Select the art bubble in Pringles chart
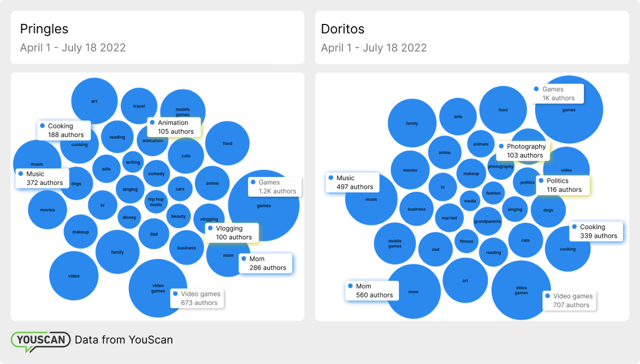This screenshot has height=364, width=640. (x=94, y=101)
